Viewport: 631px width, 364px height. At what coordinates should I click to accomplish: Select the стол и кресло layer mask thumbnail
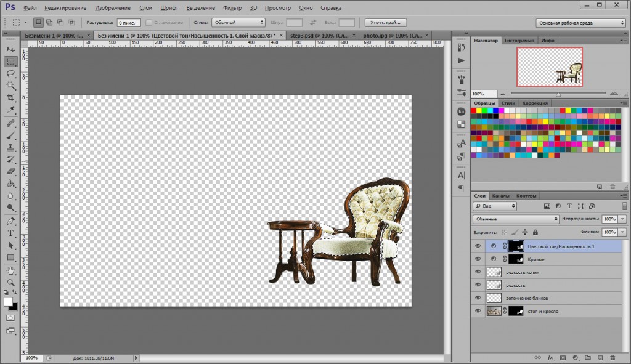click(x=516, y=311)
